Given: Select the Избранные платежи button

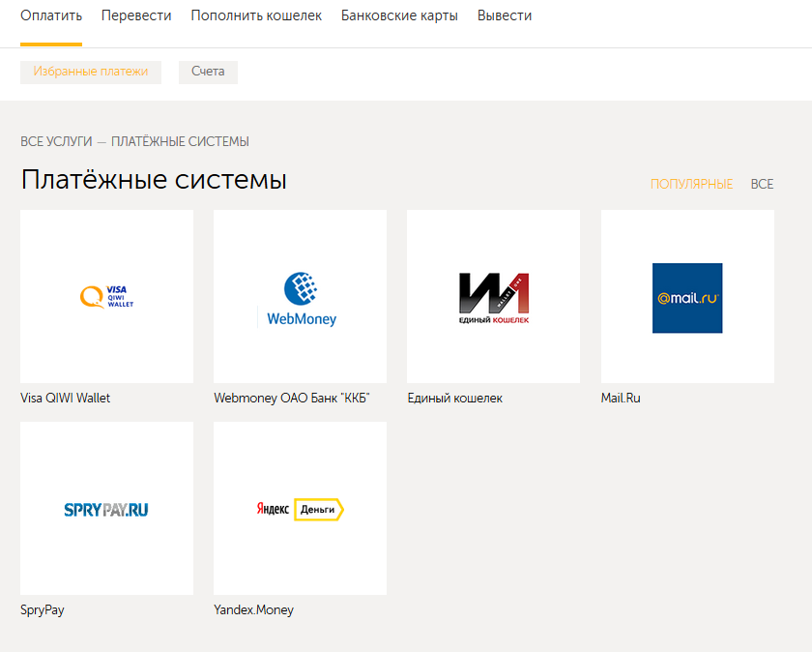Looking at the screenshot, I should [91, 72].
